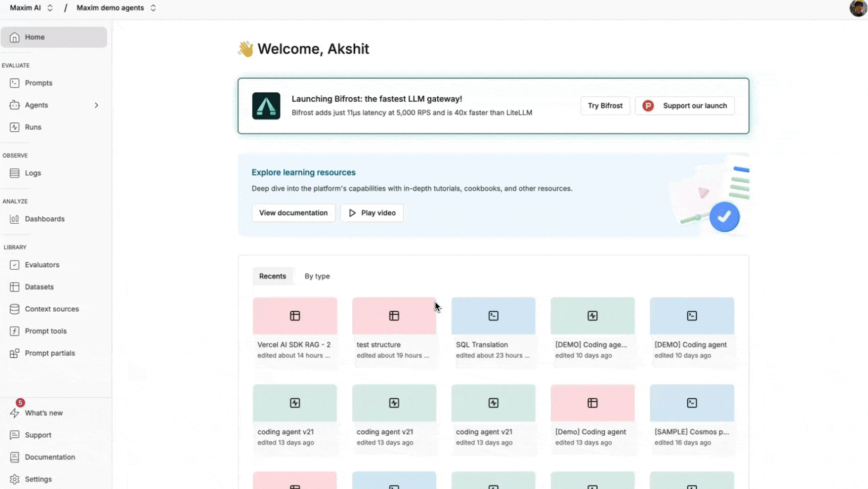Click the Support chat icon
The height and width of the screenshot is (489, 868).
(15, 435)
